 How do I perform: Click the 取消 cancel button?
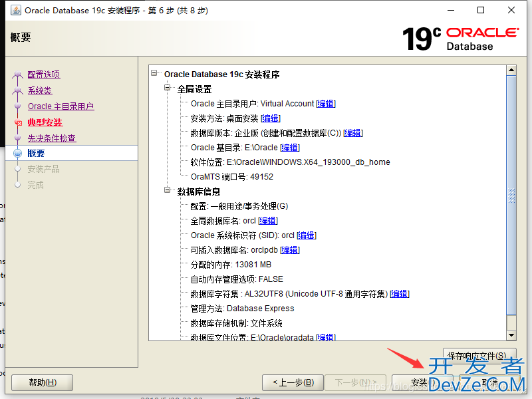[x=489, y=383]
